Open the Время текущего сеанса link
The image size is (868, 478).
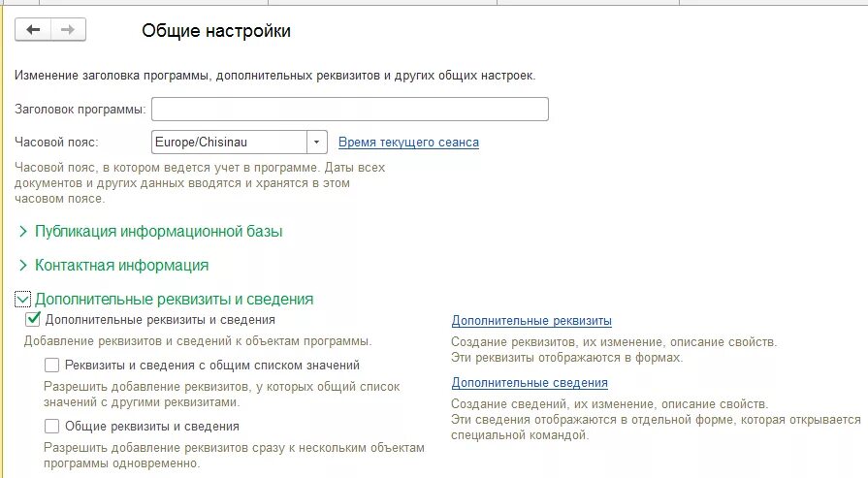[x=408, y=143]
